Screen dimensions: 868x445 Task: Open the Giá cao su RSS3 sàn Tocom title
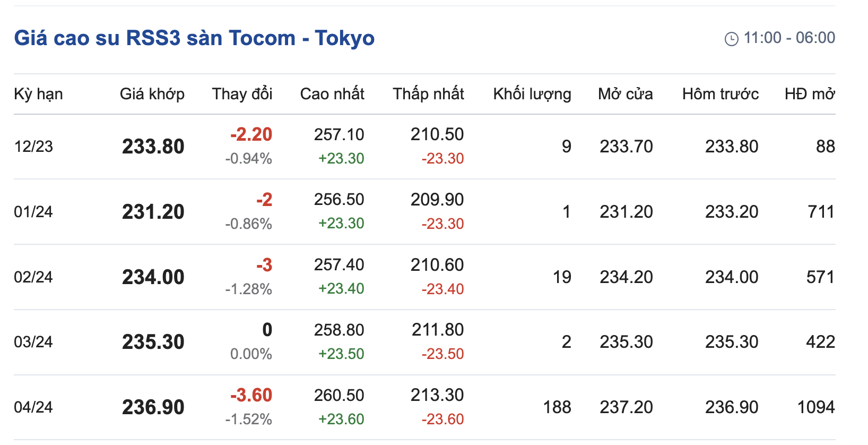tap(194, 38)
